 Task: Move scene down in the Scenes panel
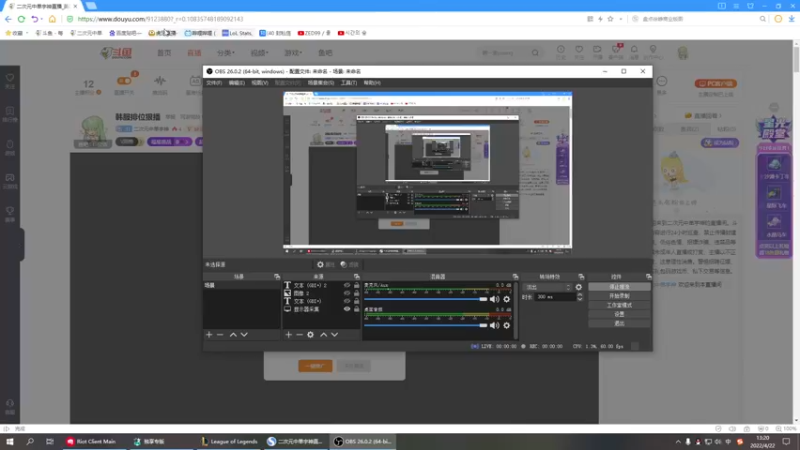point(244,335)
